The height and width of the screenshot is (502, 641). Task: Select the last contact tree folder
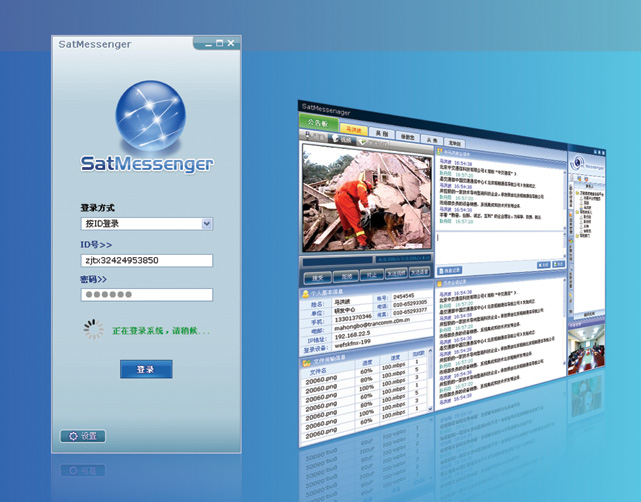(x=577, y=236)
